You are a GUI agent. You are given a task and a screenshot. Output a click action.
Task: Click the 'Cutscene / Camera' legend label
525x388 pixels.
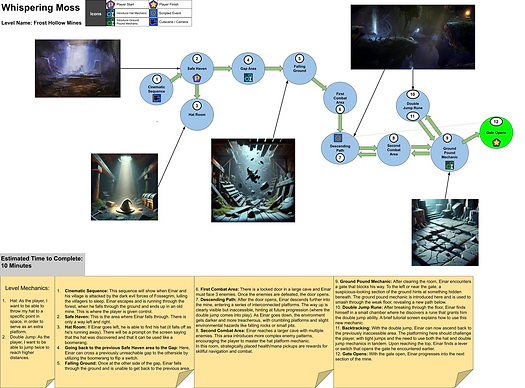coord(173,22)
